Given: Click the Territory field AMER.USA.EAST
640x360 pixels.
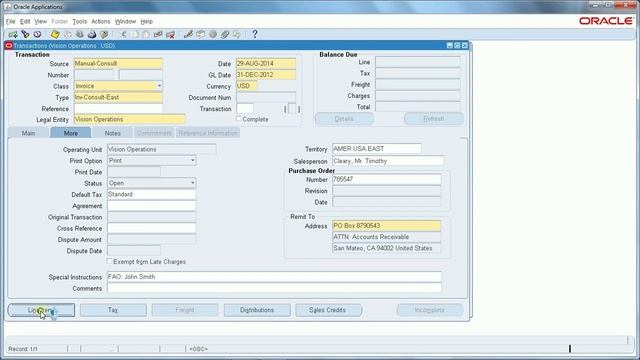Looking at the screenshot, I should [x=377, y=149].
